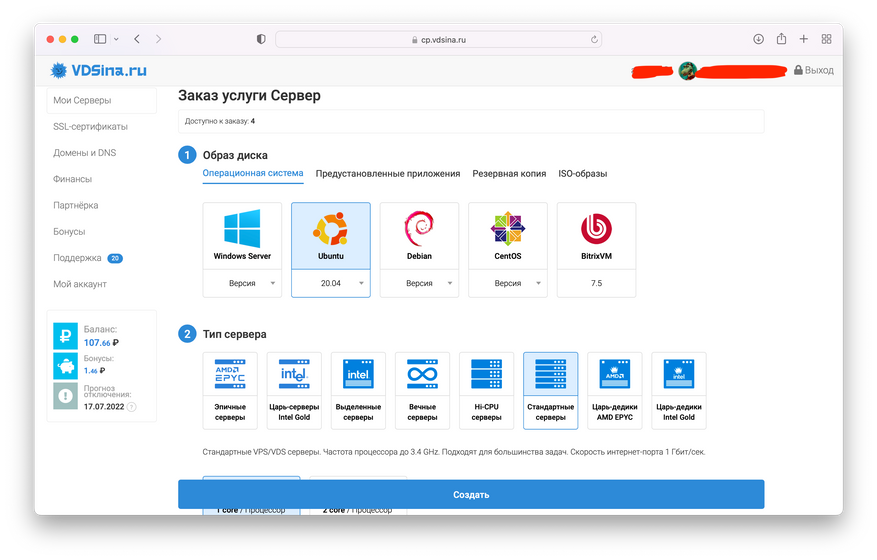This screenshot has height=560, width=877.
Task: Switch to ISO-образы tab
Action: click(583, 174)
